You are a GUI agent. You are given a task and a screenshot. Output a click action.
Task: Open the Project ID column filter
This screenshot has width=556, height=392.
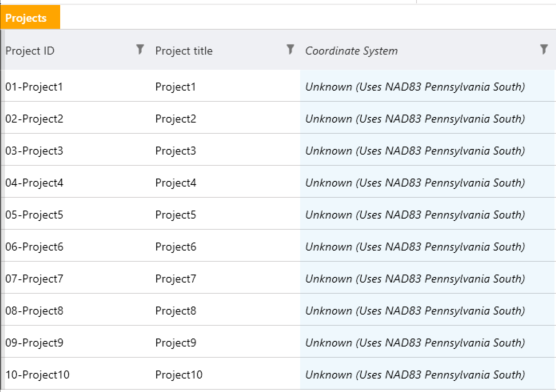tap(140, 49)
